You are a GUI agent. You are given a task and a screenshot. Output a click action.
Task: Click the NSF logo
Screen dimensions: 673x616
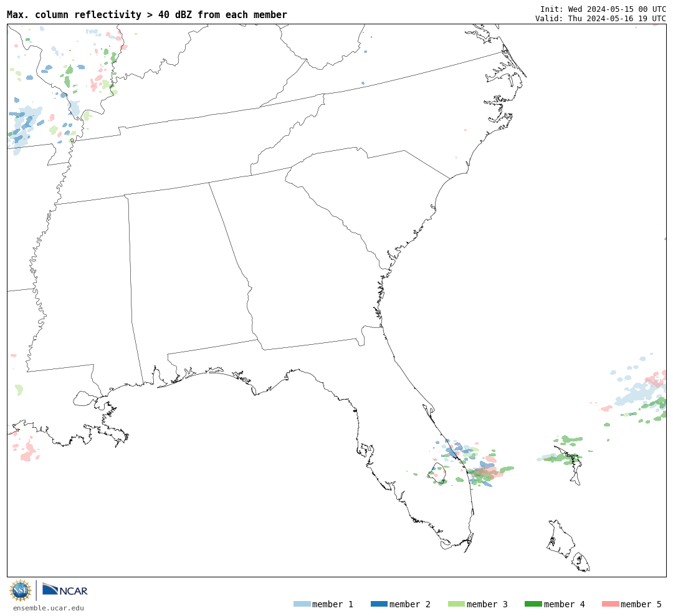(x=20, y=590)
